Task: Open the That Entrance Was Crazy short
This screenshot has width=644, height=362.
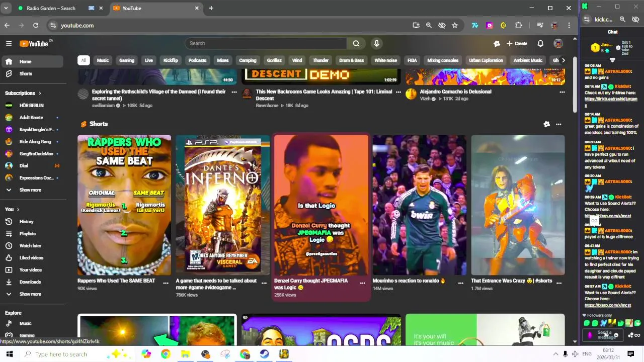Action: [x=518, y=205]
